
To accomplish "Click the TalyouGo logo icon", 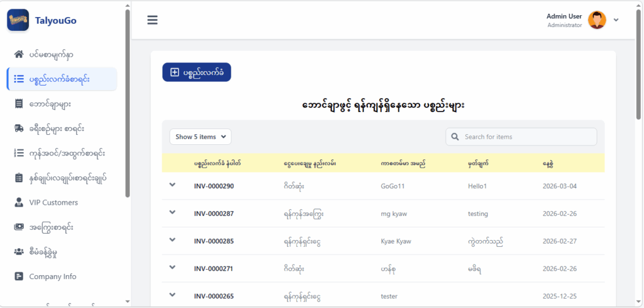I will [18, 20].
